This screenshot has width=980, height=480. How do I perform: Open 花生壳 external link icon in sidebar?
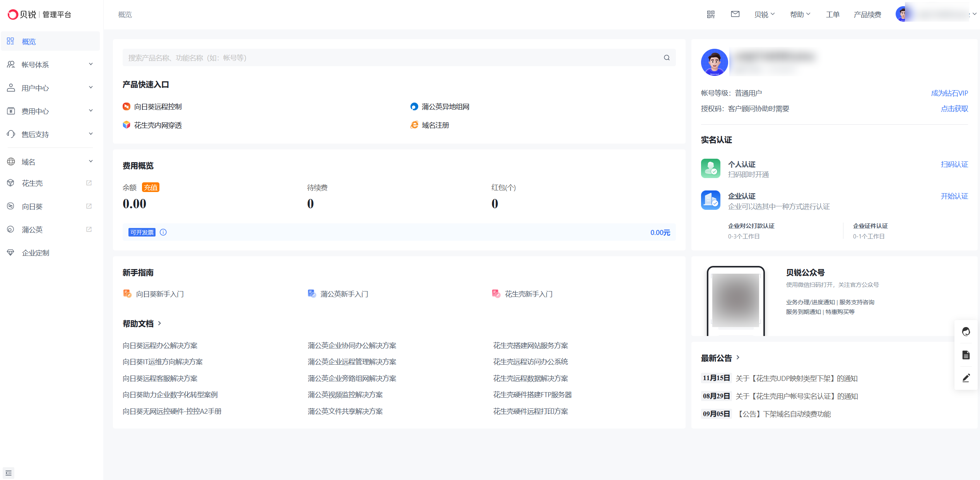89,183
